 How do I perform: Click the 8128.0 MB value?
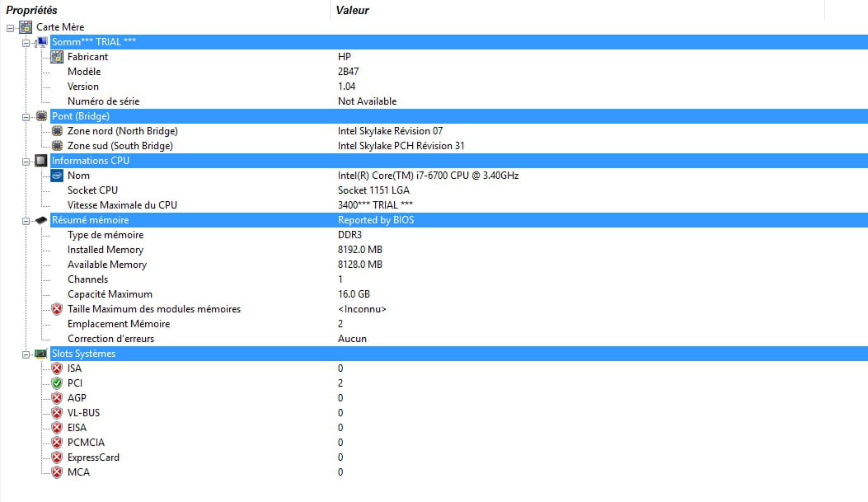360,265
